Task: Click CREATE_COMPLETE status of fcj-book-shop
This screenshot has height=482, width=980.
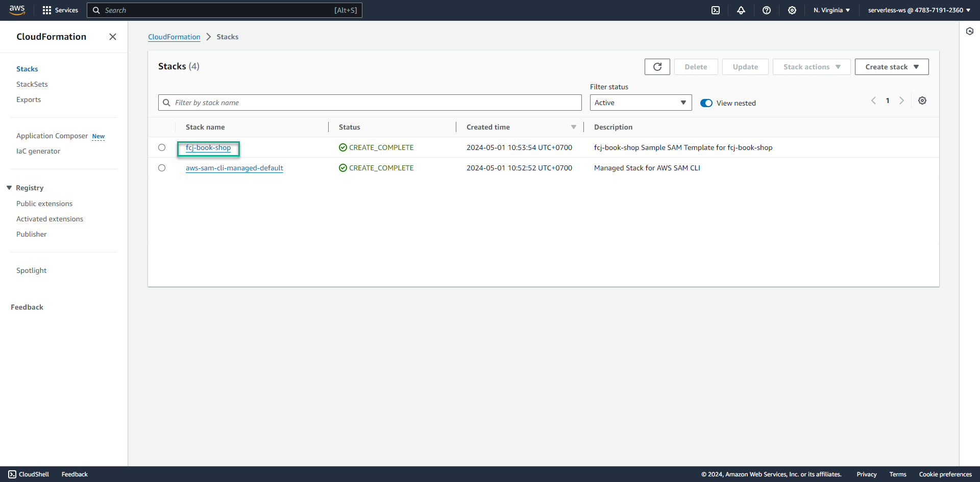Action: point(376,147)
